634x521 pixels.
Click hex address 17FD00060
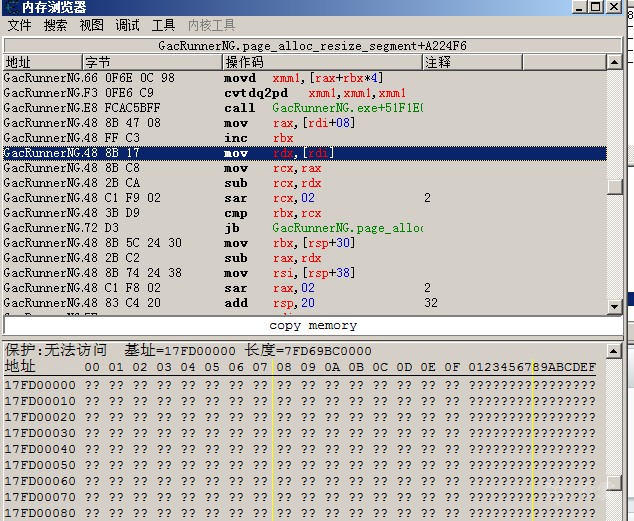pyautogui.click(x=40, y=481)
